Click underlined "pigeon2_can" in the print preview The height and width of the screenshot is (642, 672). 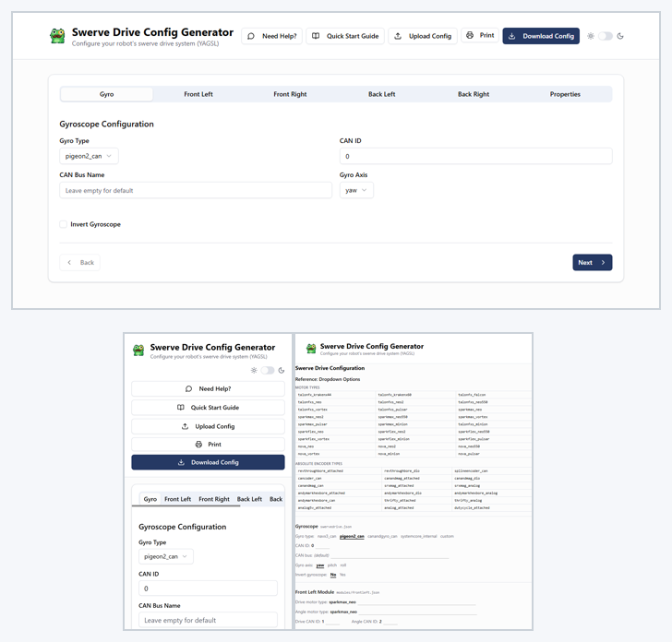pos(352,536)
